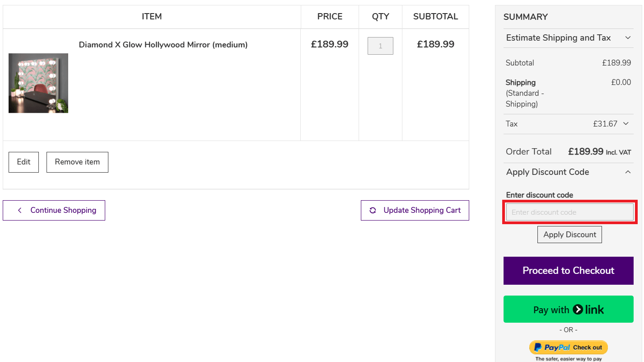Click the Standard - Shipping method text
This screenshot has height=362, width=644.
(525, 99)
